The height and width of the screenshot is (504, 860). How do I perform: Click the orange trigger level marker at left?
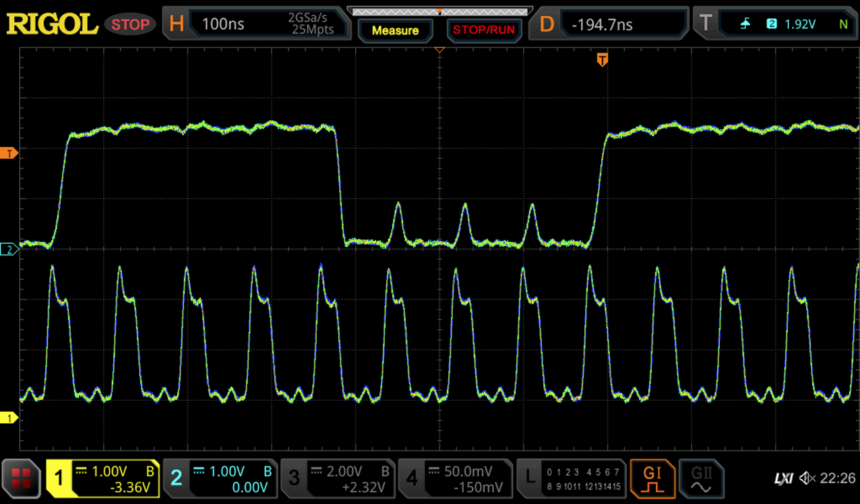pos(9,154)
